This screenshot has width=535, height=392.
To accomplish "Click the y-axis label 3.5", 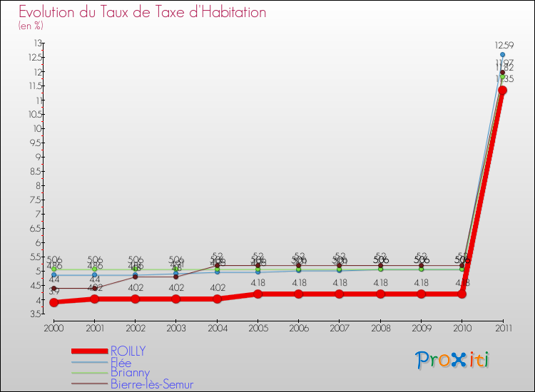I will pos(36,314).
